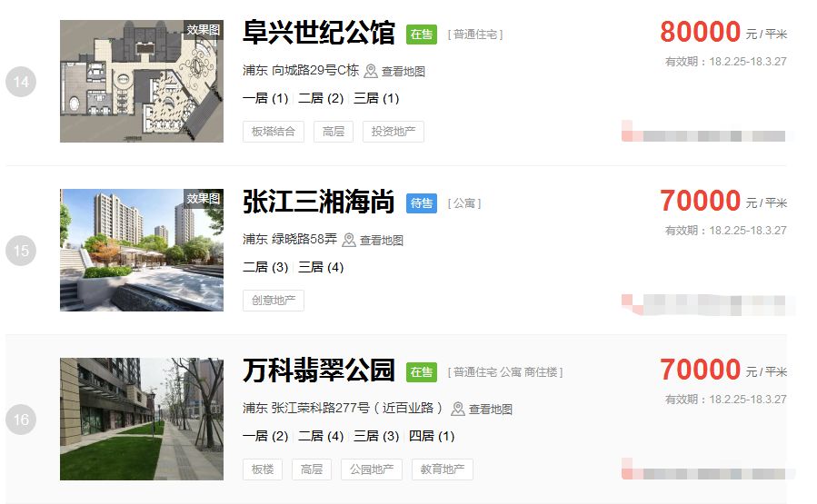This screenshot has width=817, height=504.
Task: Open 三居 (4) layouts for 张江三湘海尚
Action: click(321, 267)
